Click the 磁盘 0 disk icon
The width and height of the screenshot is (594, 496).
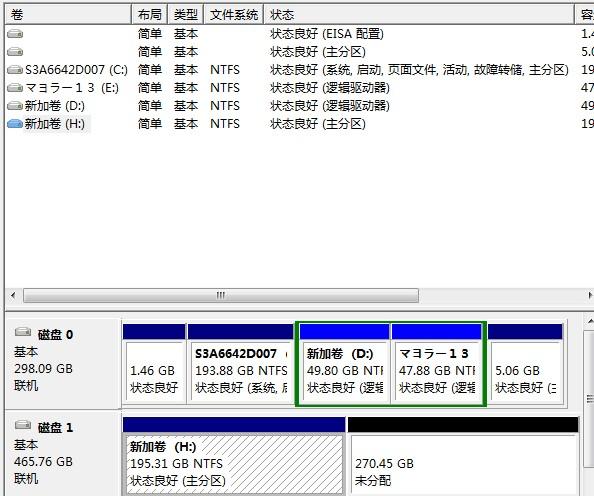point(23,332)
